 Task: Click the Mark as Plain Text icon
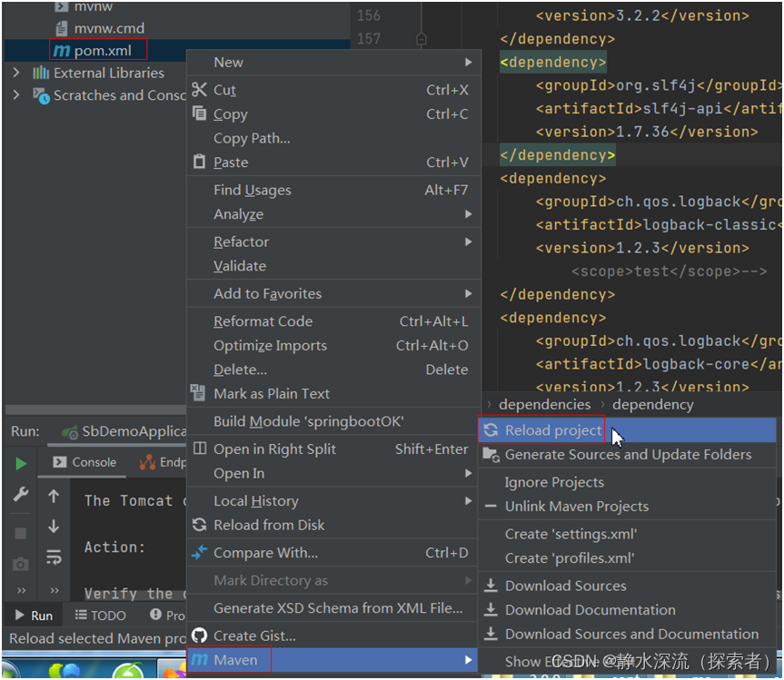tap(197, 393)
